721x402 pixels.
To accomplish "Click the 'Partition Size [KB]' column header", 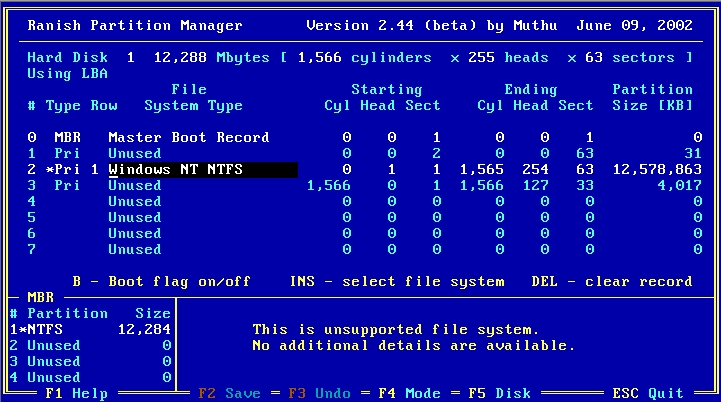I will (652, 98).
